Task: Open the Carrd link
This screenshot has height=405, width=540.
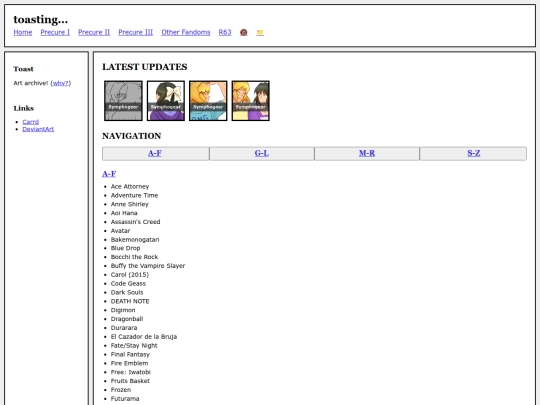Action: coord(31,122)
